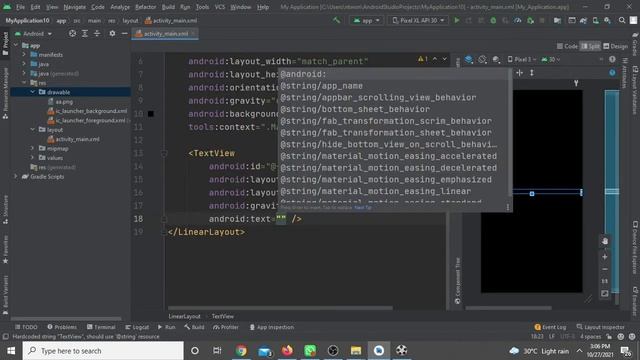Open Project panel gear options

click(x=112, y=33)
